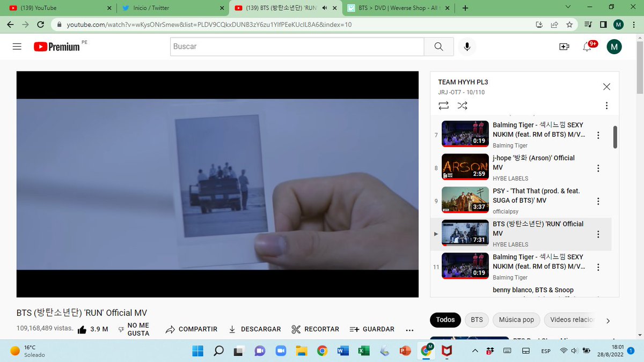644x362 pixels.
Task: Select the BTS filter chip
Action: pyautogui.click(x=477, y=320)
